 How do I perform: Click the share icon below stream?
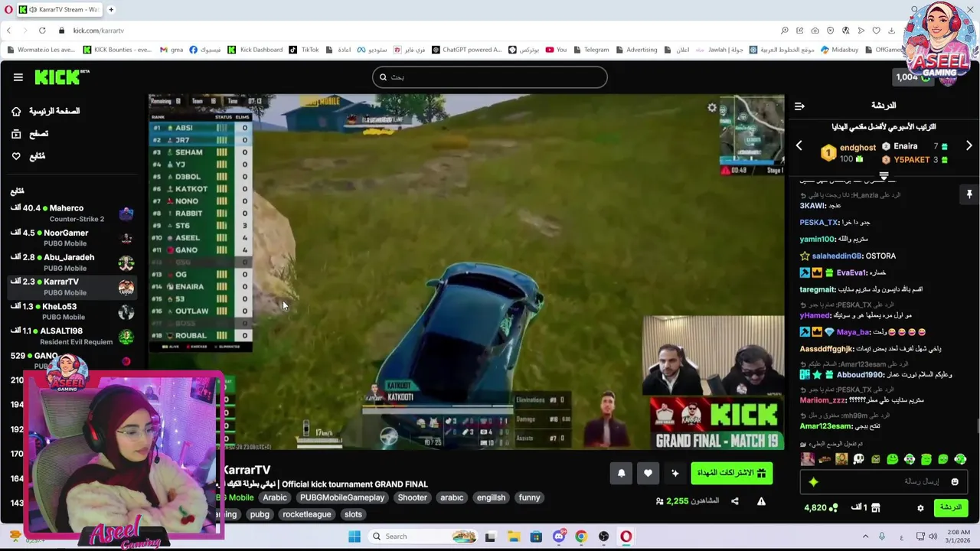coord(735,501)
